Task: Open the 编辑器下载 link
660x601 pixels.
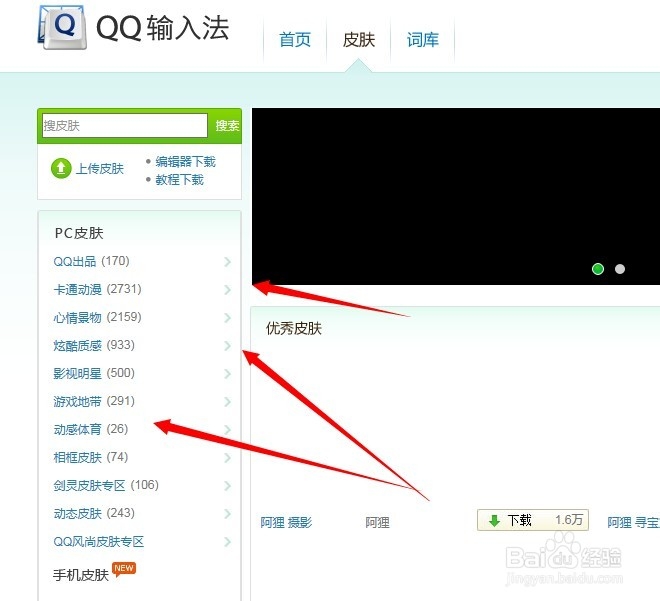Action: [x=185, y=162]
